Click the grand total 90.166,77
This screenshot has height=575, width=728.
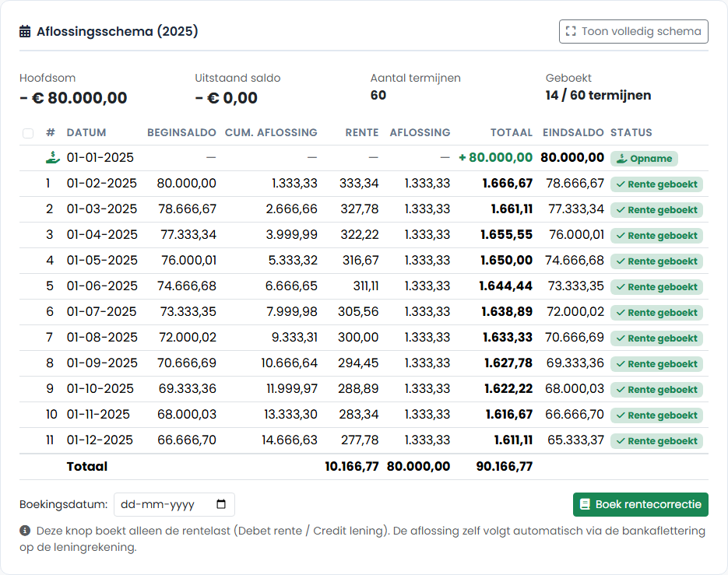point(505,466)
